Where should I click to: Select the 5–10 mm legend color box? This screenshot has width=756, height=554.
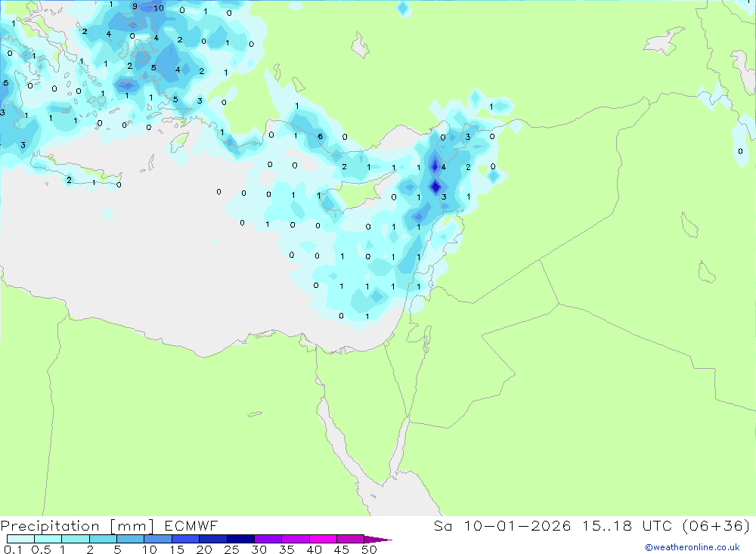(131, 539)
